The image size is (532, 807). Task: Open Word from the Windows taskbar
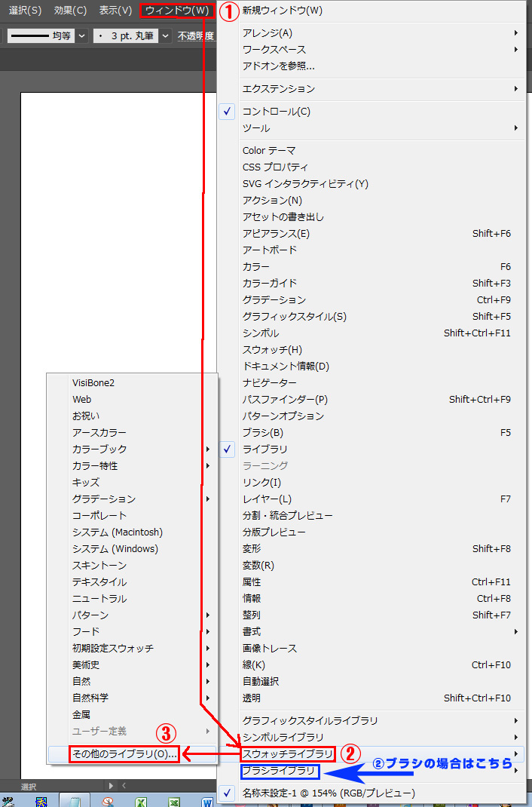click(x=207, y=801)
